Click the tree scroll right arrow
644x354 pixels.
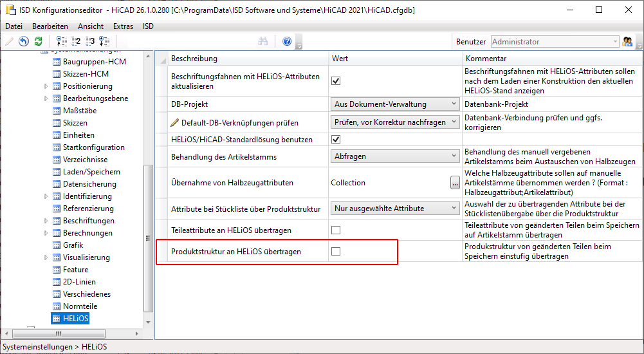[x=137, y=333]
